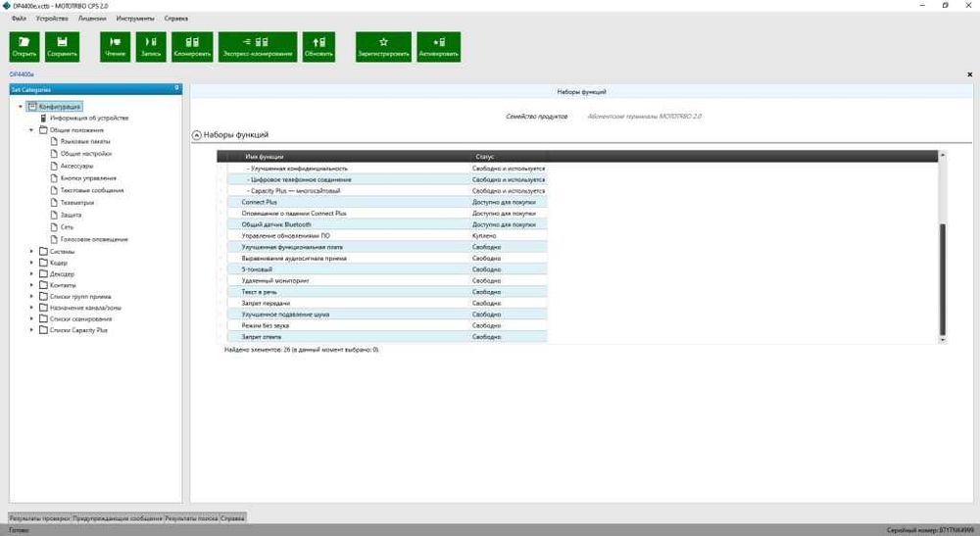Expand the Контакты tree node
The height and width of the screenshot is (536, 980).
coord(31,285)
